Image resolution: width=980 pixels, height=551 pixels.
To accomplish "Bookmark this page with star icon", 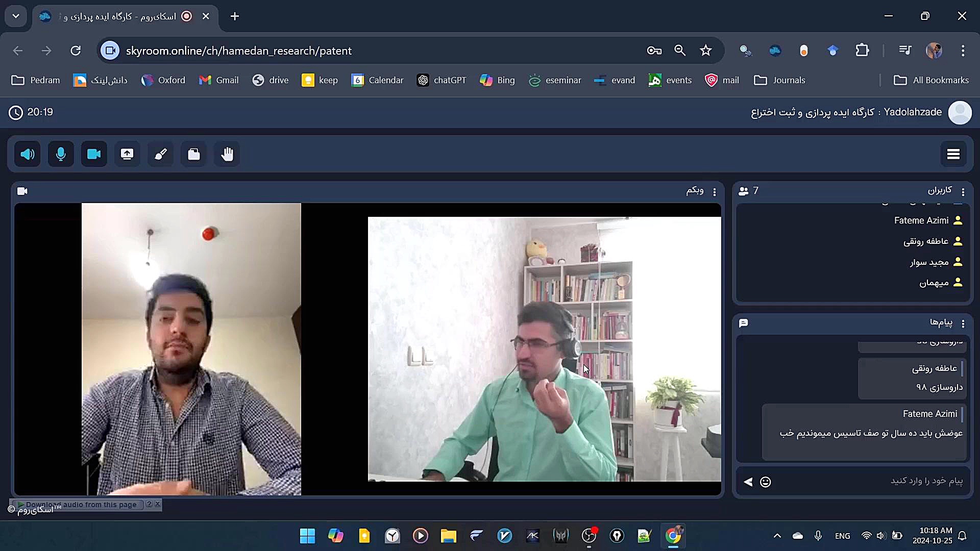I will pyautogui.click(x=705, y=51).
